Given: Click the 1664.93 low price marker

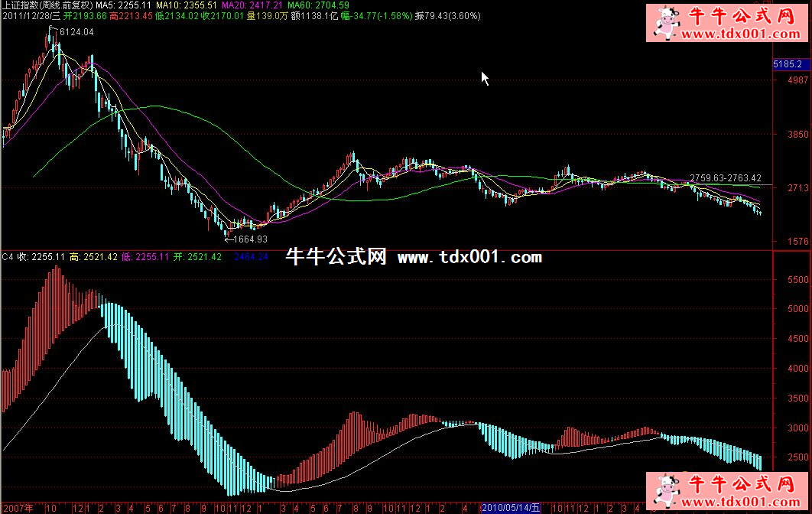Looking at the screenshot, I should (250, 239).
